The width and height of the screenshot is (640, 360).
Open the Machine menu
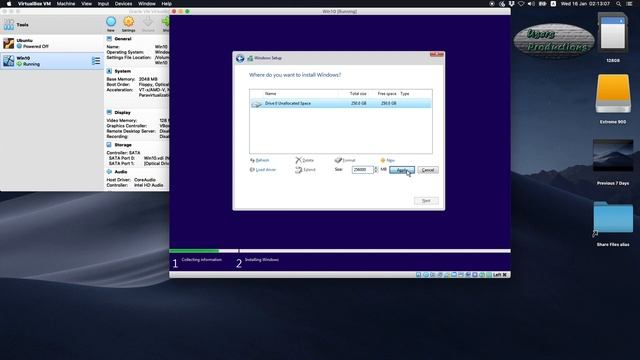(x=66, y=4)
